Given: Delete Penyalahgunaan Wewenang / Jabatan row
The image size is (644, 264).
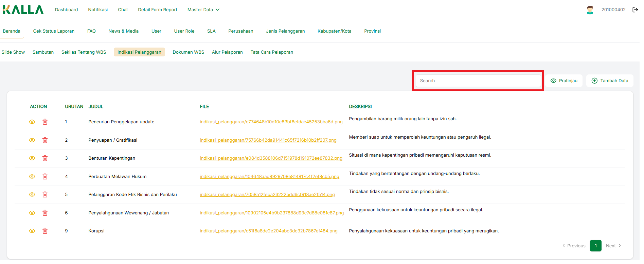Looking at the screenshot, I should coord(45,213).
